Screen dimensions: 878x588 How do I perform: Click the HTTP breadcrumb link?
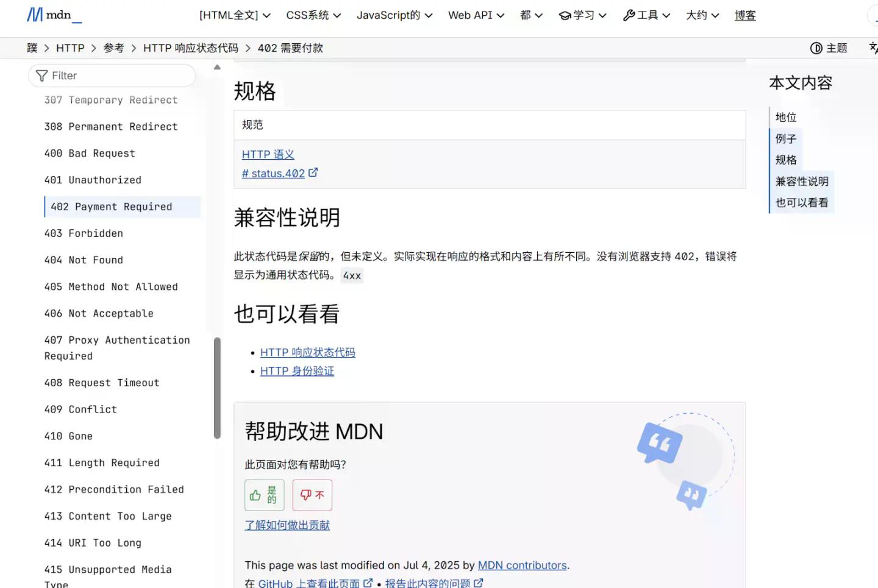click(x=70, y=48)
